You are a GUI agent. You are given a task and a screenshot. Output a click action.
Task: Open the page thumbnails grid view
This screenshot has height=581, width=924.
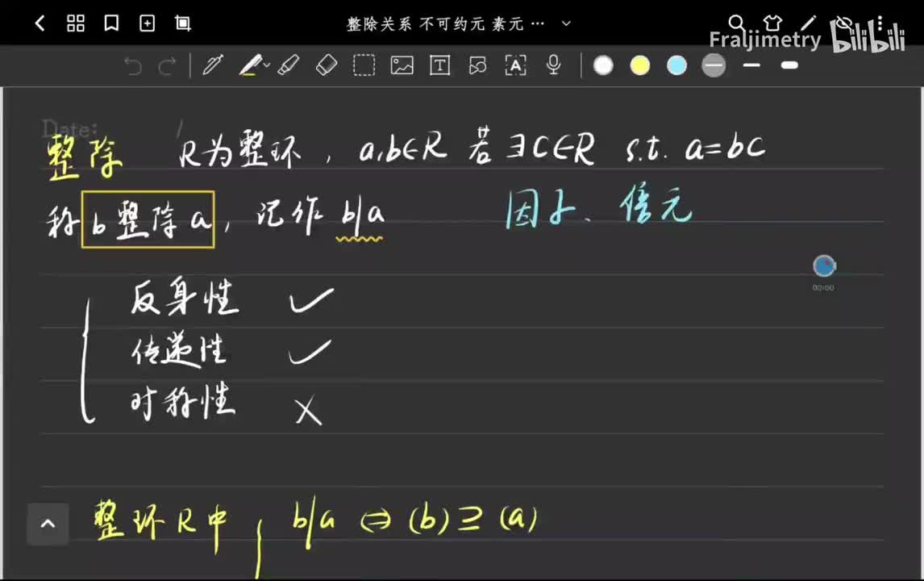pos(76,23)
